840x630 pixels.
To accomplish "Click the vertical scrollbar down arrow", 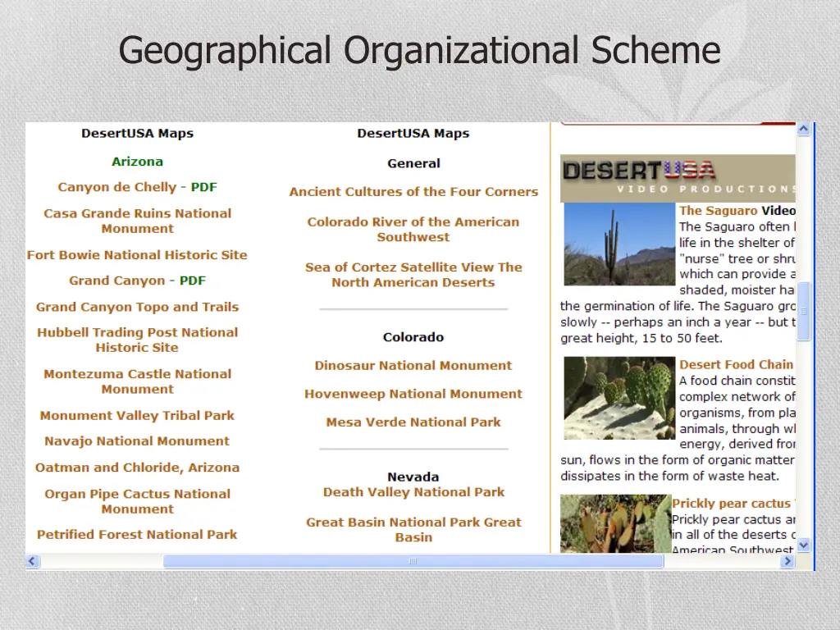I will 804,545.
